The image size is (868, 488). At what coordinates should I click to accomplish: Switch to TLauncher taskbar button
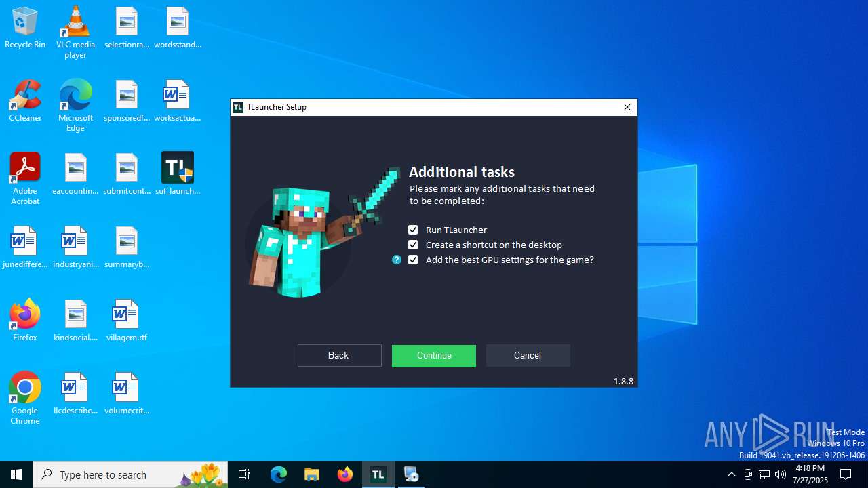tap(378, 474)
